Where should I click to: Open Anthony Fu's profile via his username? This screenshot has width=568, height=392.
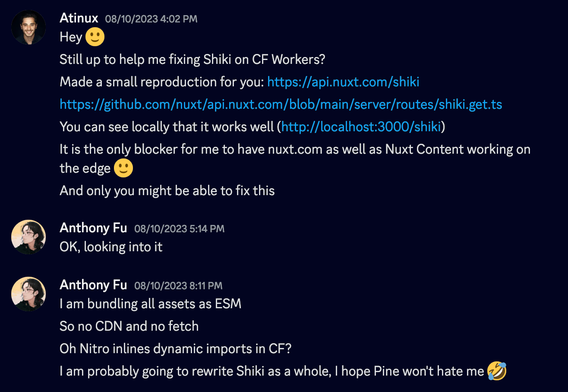93,228
